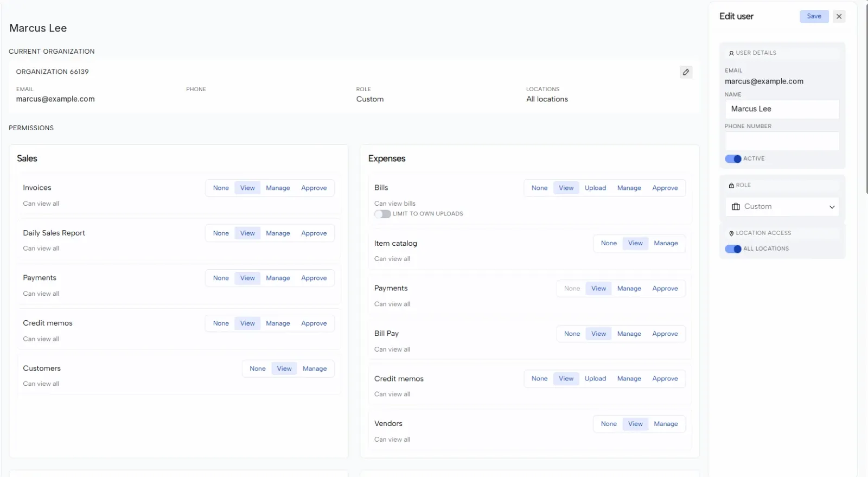Set Sales Payments permission to None
Viewport: 868px width, 477px height.
[x=221, y=278]
